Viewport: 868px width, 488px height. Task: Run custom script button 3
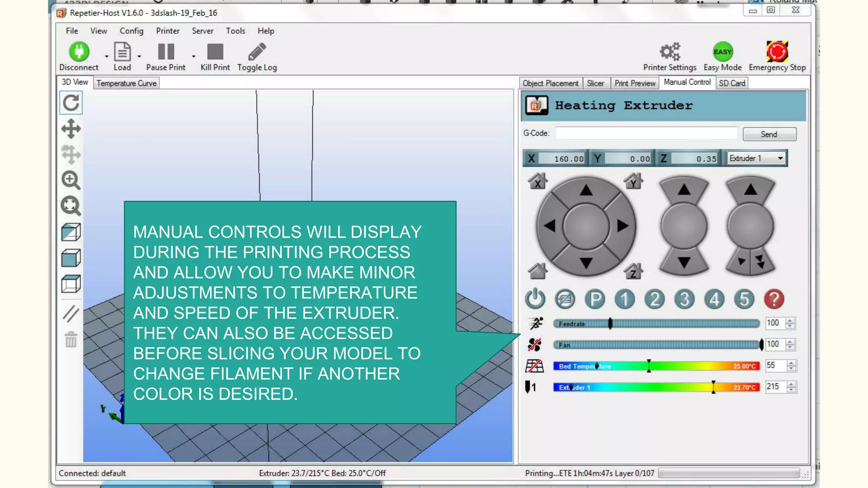tap(684, 299)
